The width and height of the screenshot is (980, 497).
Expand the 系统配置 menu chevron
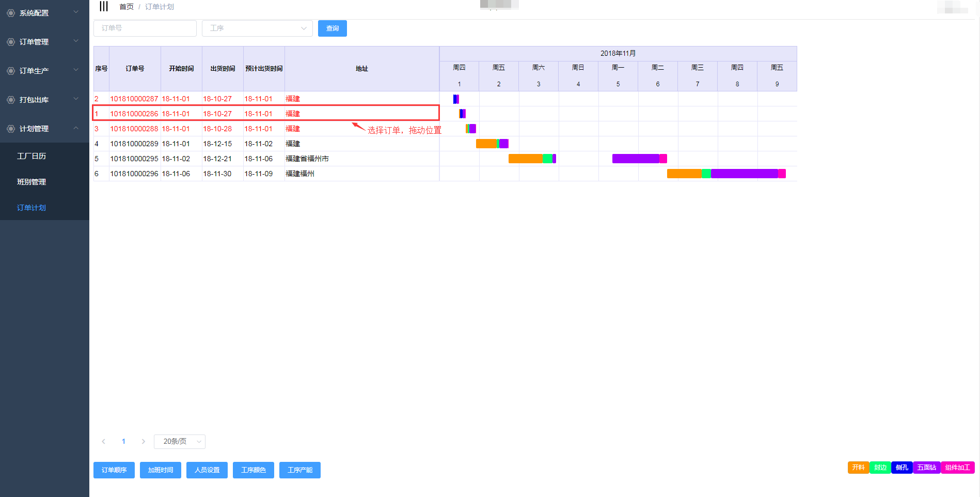pyautogui.click(x=76, y=12)
